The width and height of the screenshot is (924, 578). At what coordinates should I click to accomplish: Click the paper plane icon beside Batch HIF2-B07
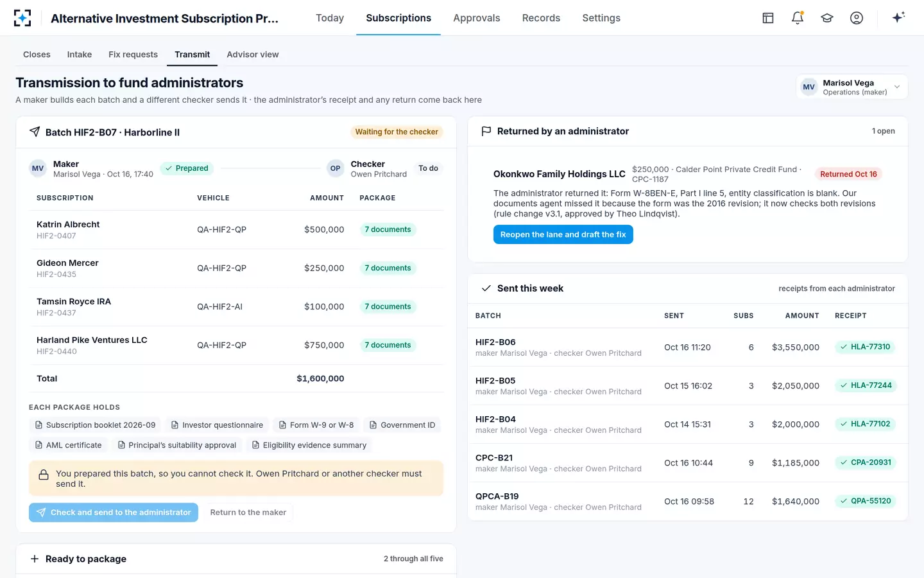[x=35, y=132]
